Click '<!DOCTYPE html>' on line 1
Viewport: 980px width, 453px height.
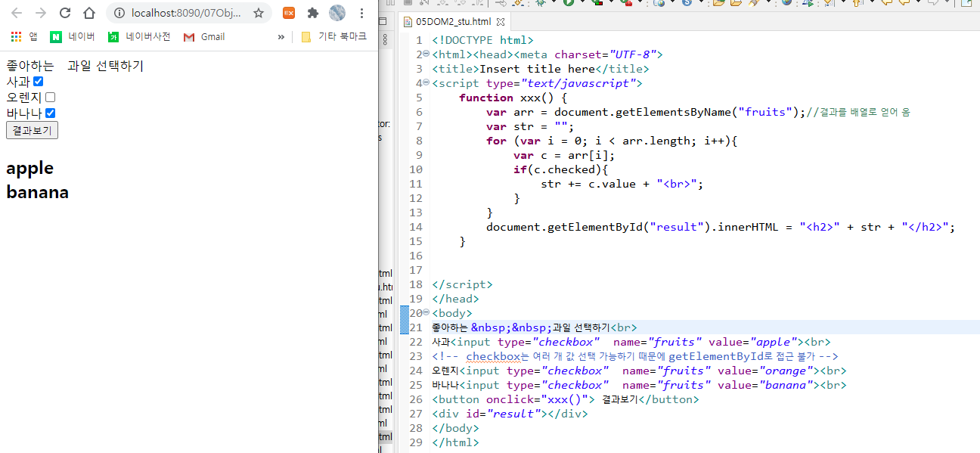tap(483, 40)
